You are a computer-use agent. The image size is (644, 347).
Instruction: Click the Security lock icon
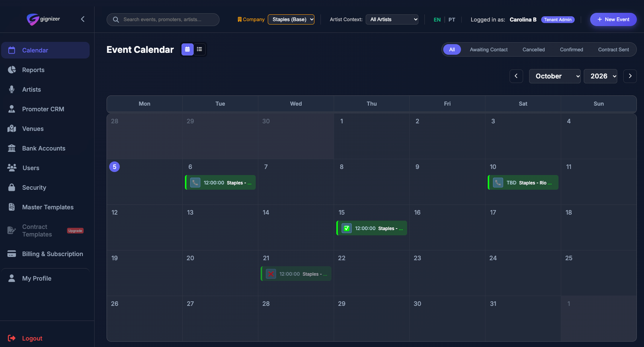point(12,187)
